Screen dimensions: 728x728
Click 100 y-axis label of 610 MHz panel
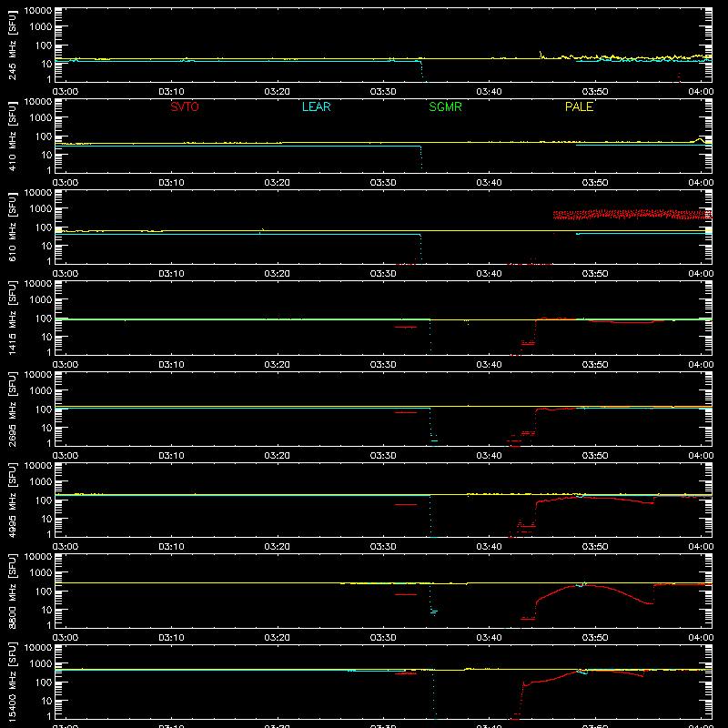point(44,227)
